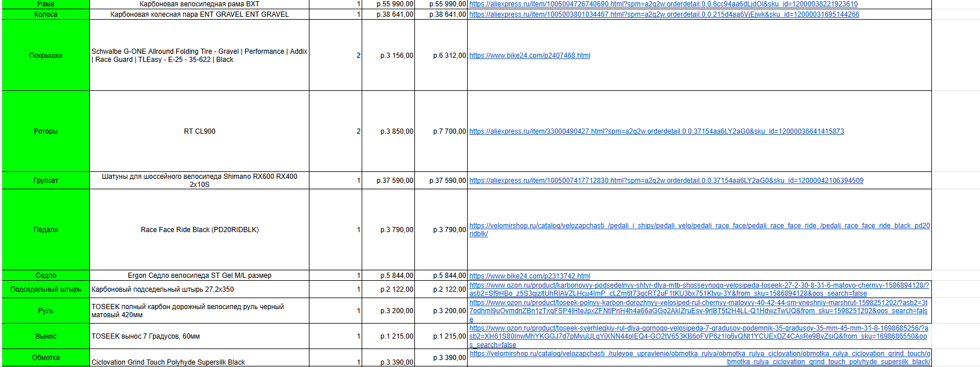Select the green 'Обмотка' category cell
Image resolution: width=980 pixels, height=367 pixels.
[46, 358]
